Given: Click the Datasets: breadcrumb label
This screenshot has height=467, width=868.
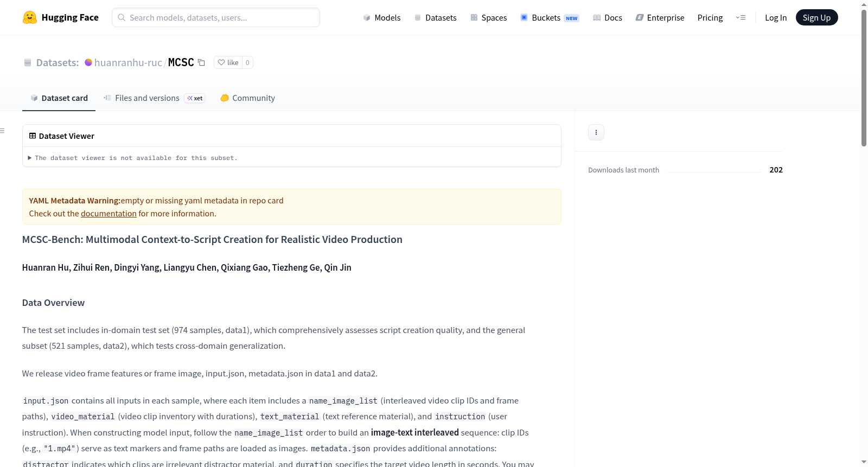Looking at the screenshot, I should (x=58, y=63).
